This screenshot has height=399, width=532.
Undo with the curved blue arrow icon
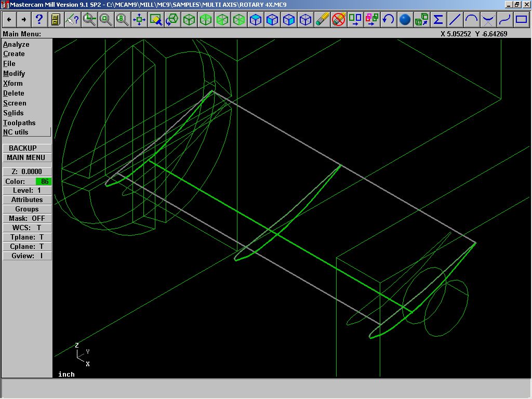coord(389,20)
